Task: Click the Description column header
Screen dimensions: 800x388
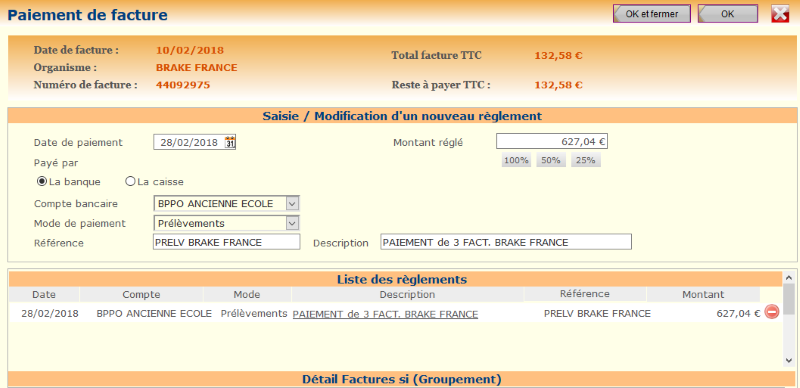Action: click(x=407, y=295)
